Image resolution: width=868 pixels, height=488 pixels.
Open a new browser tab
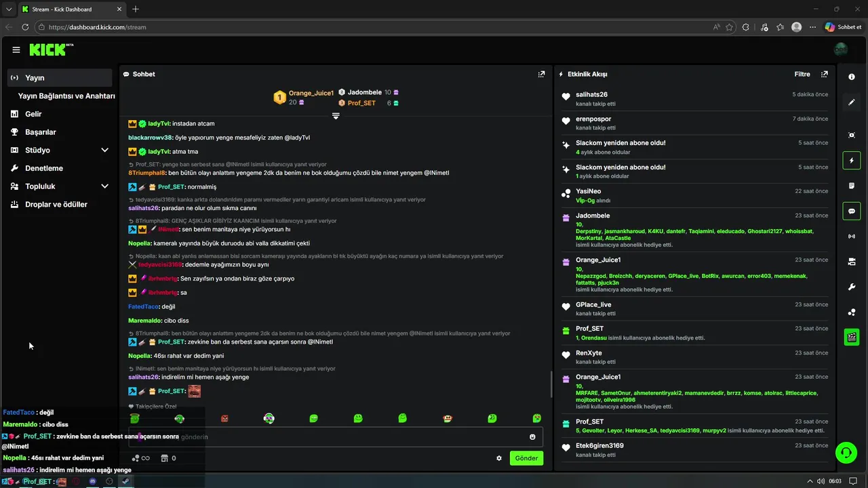(136, 9)
